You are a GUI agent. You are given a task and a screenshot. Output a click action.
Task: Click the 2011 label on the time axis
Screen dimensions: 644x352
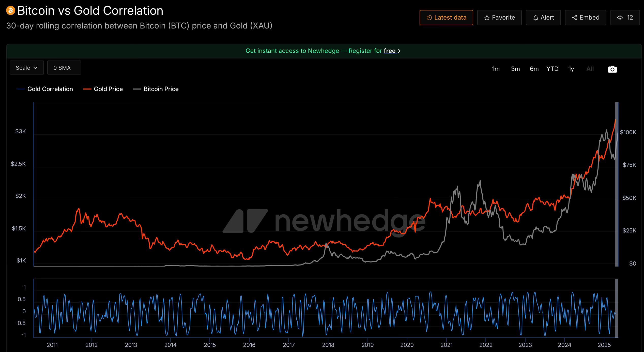[x=52, y=345]
